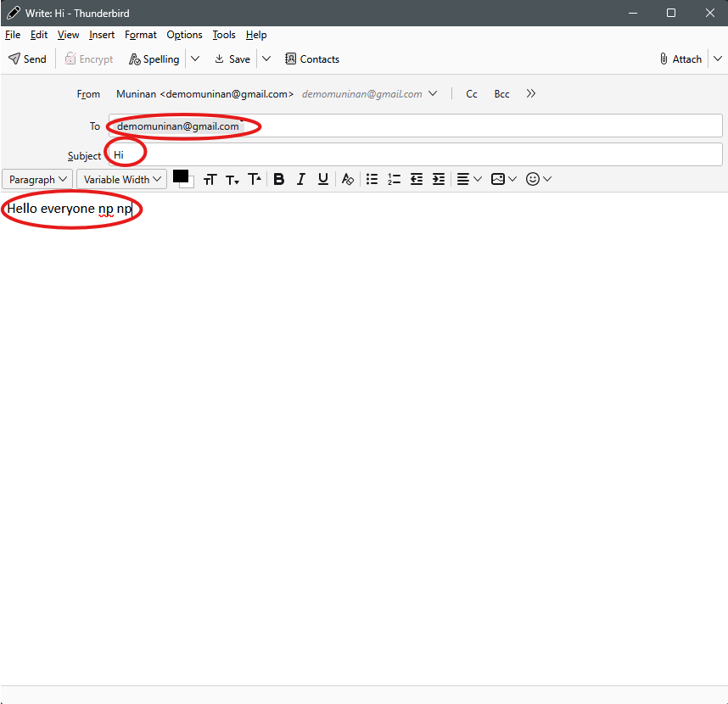Image resolution: width=728 pixels, height=704 pixels.
Task: Select the demomuninan@gmail.com recipient pill
Action: [x=178, y=126]
